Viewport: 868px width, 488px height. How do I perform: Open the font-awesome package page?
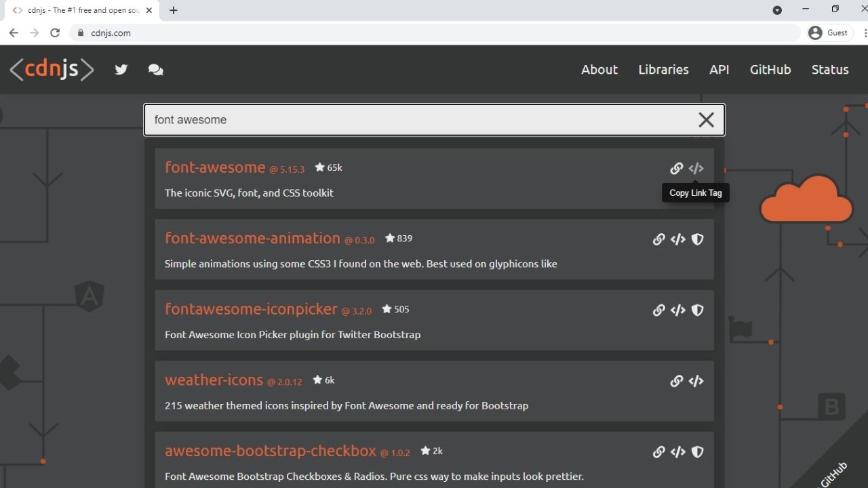pos(215,167)
